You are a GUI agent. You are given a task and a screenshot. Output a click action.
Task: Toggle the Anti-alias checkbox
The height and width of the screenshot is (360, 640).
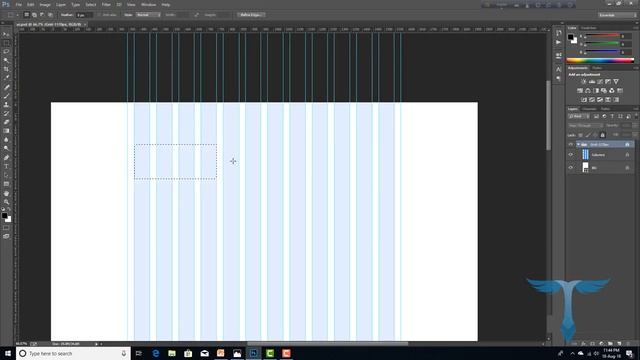pyautogui.click(x=99, y=15)
